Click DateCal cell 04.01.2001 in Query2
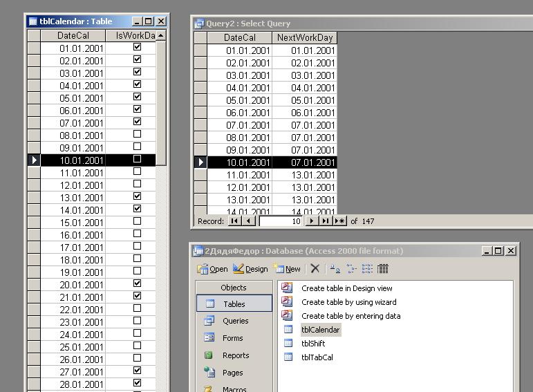 click(x=240, y=88)
